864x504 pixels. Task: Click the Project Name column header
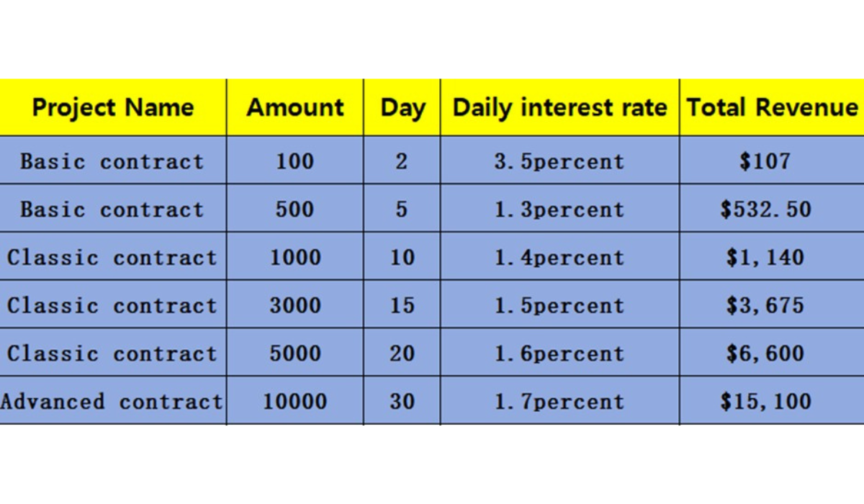113,108
